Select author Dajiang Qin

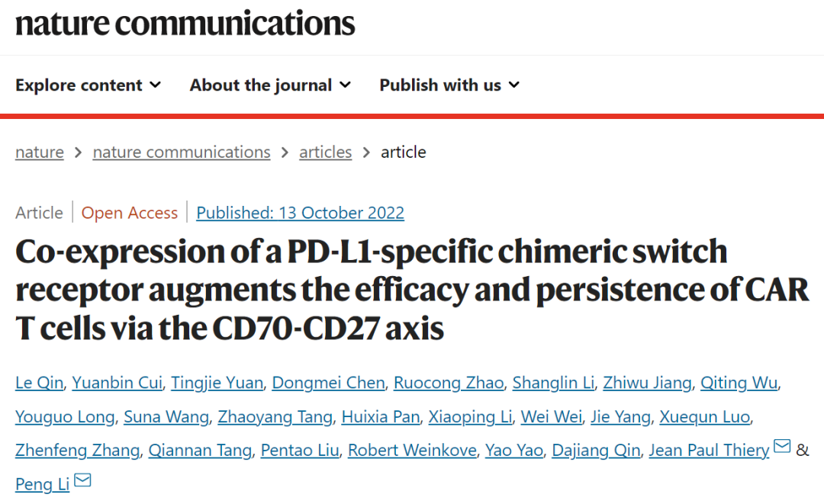[x=596, y=450]
